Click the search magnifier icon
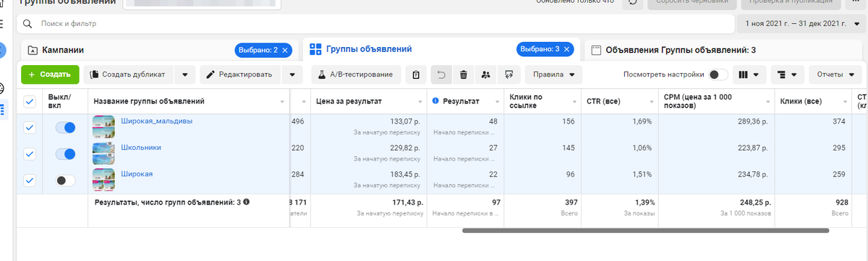Screen dimensions: 868x261 (x=28, y=24)
